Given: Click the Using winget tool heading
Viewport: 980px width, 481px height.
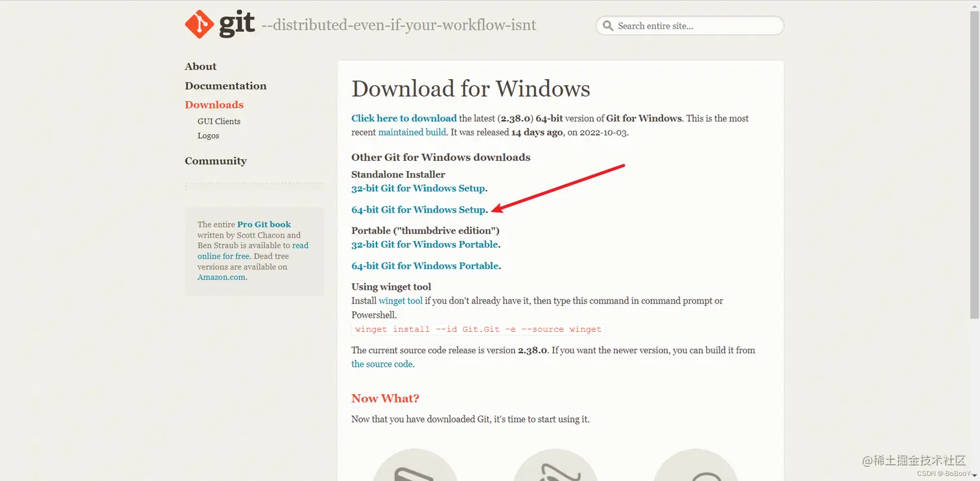Looking at the screenshot, I should click(391, 287).
